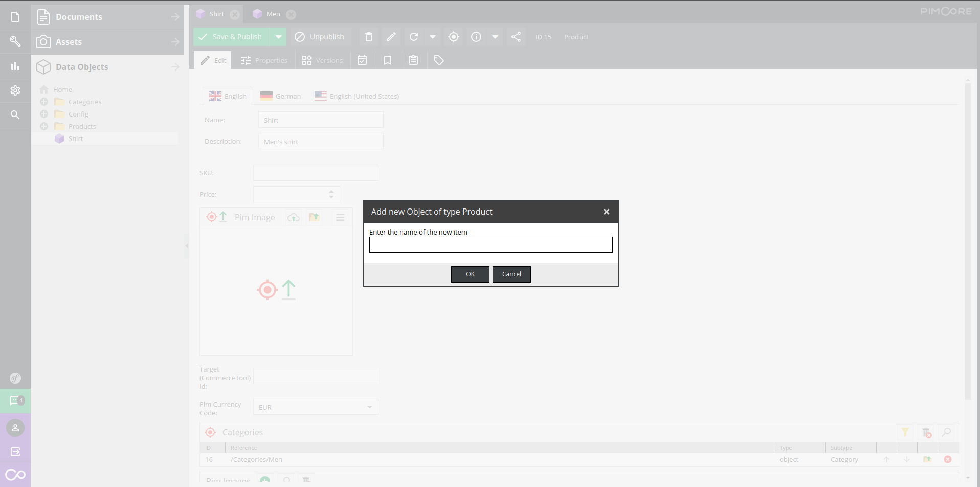Open notifications icon with badge 4
This screenshot has width=980, height=487.
[15, 401]
